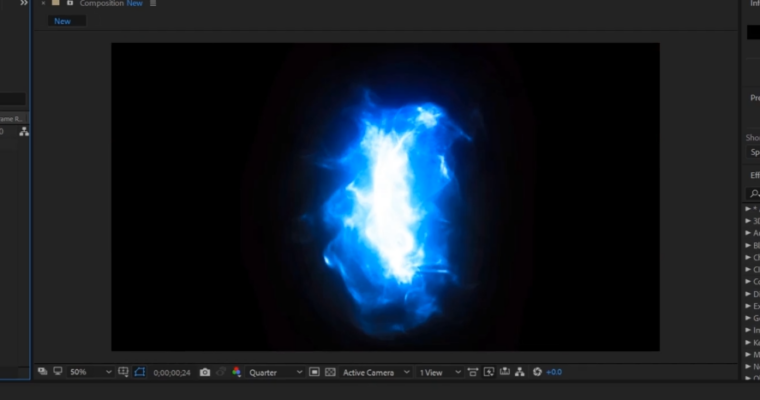Viewport: 760px width, 400px height.
Task: Click the current timecode 0;00;00;24
Action: pyautogui.click(x=172, y=372)
